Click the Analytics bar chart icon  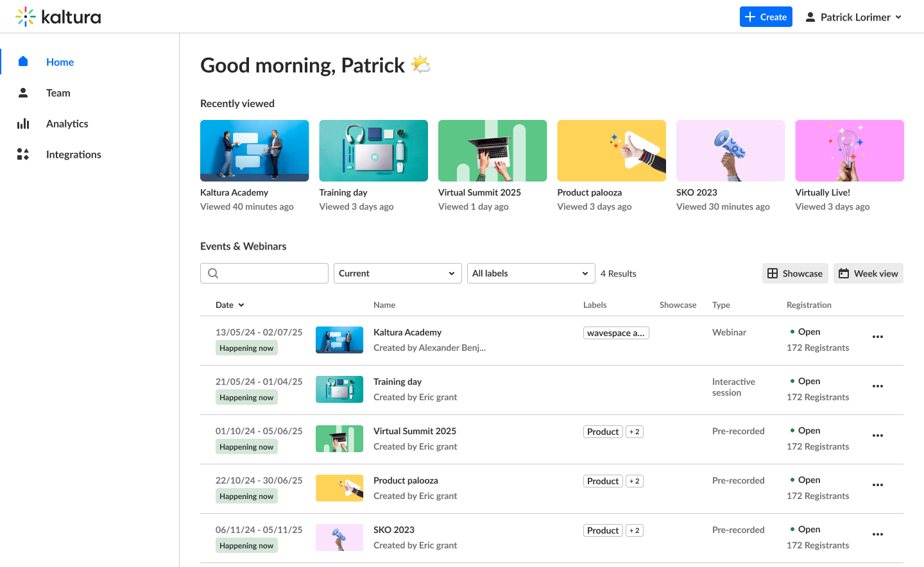23,123
